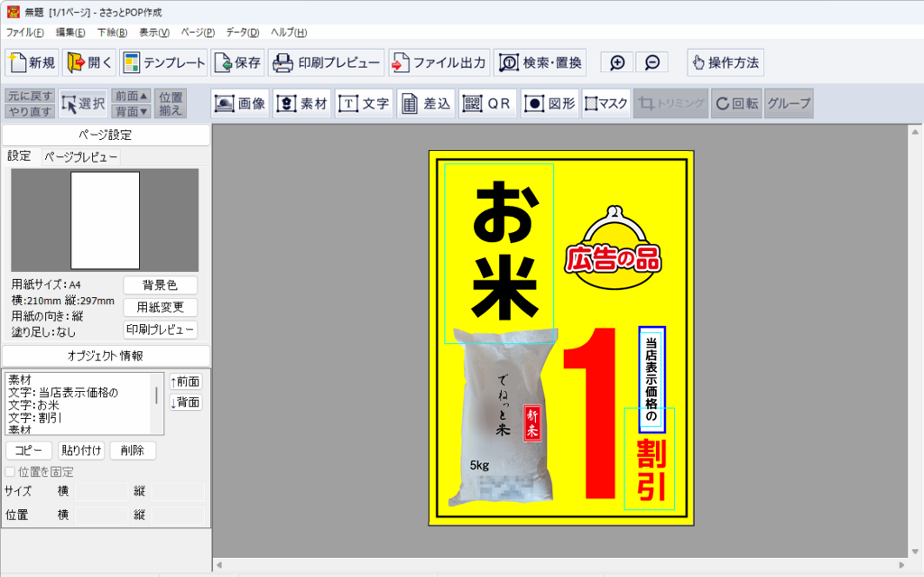
Task: Move object forward with ↑前面 button
Action: coord(185,382)
